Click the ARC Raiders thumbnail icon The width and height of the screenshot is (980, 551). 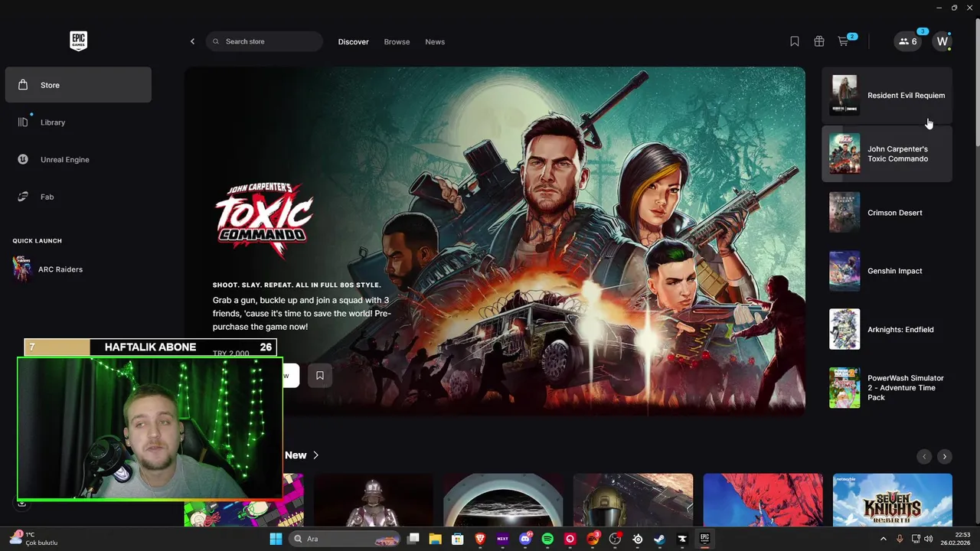tap(22, 269)
